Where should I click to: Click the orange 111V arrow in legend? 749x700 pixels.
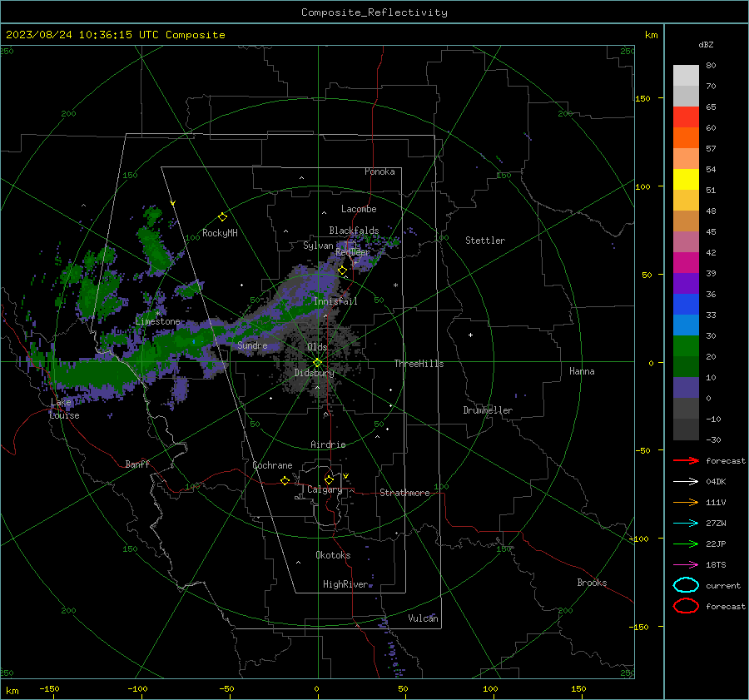(686, 502)
